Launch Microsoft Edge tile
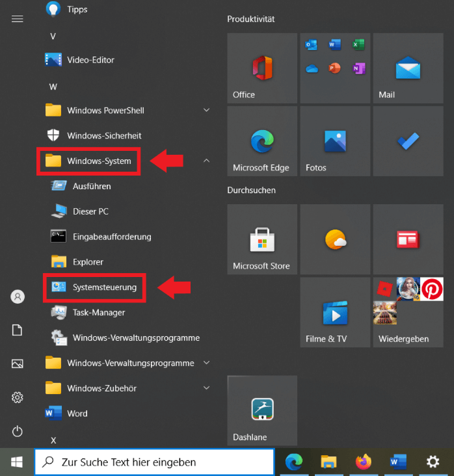 [262, 142]
